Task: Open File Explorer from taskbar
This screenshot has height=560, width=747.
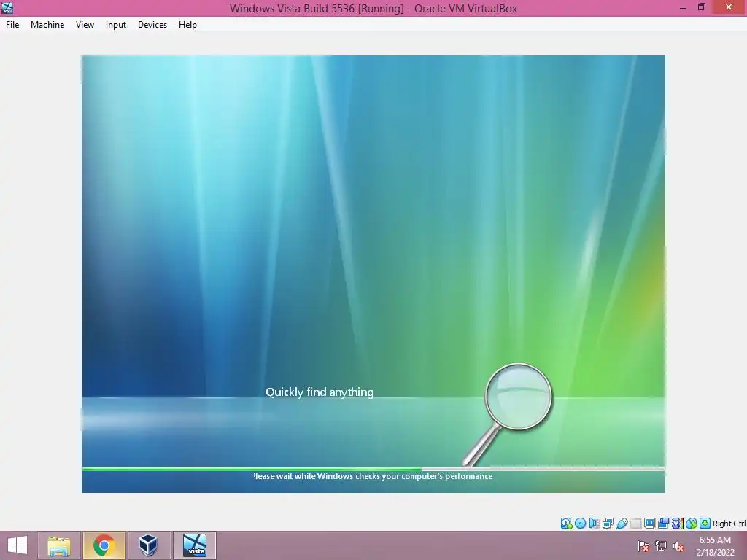Action: pyautogui.click(x=59, y=545)
